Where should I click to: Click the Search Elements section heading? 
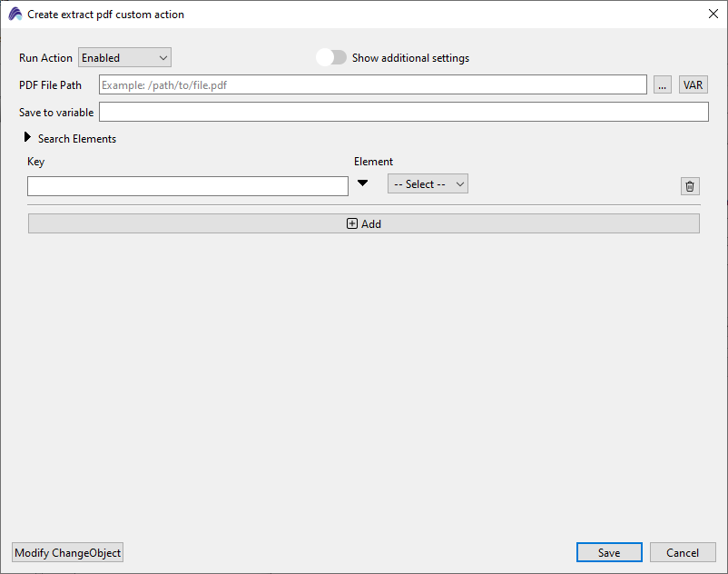[77, 139]
